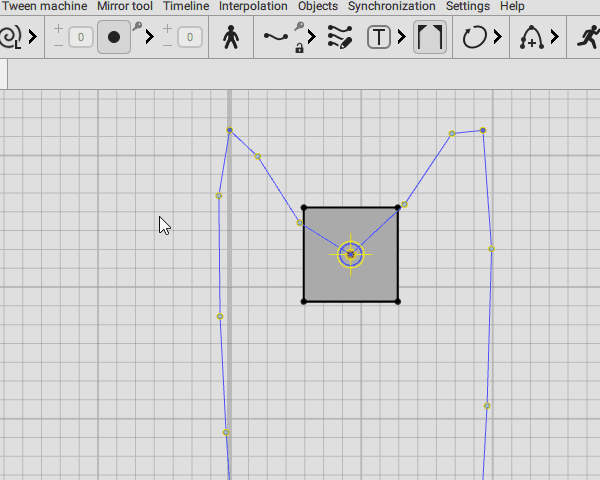Click the running figure icon

pos(586,38)
